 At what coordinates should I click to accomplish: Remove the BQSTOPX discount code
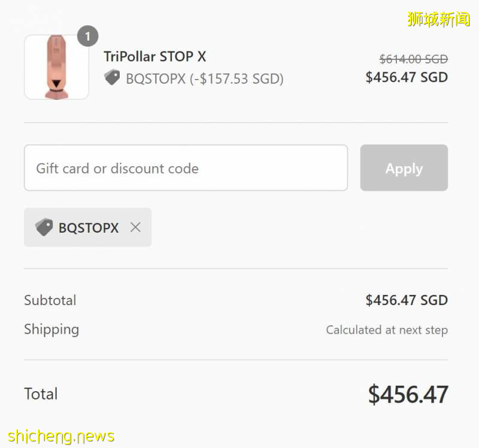tap(135, 227)
